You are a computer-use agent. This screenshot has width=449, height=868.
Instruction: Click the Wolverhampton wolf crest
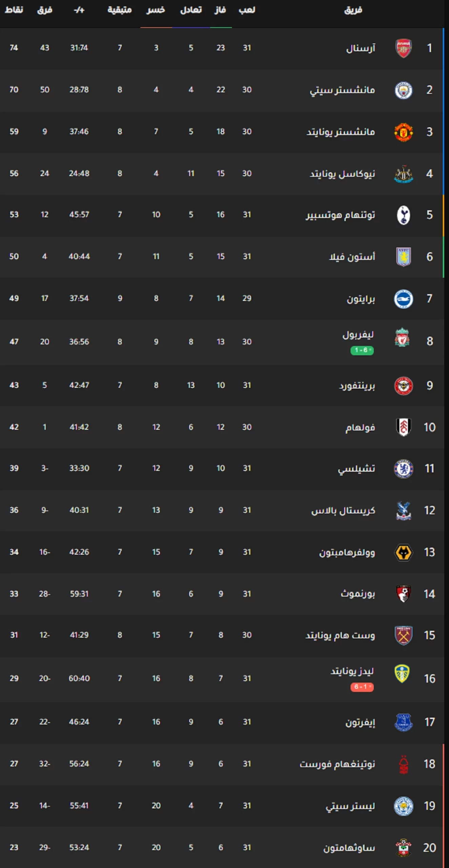click(403, 552)
